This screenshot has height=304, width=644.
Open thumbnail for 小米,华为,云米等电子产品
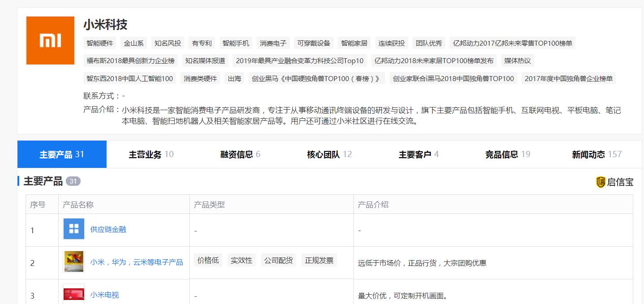point(74,262)
